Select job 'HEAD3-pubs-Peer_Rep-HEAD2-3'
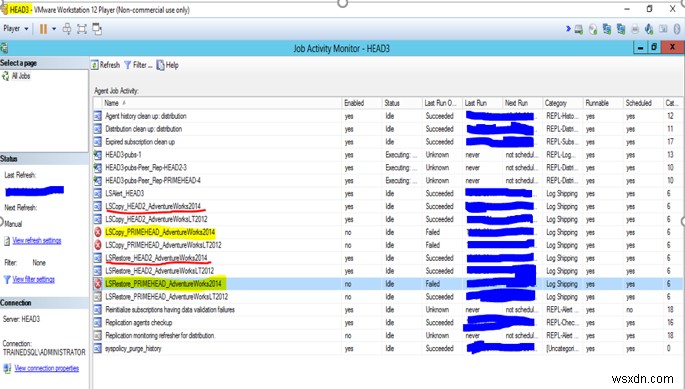The width and height of the screenshot is (685, 389). click(146, 168)
